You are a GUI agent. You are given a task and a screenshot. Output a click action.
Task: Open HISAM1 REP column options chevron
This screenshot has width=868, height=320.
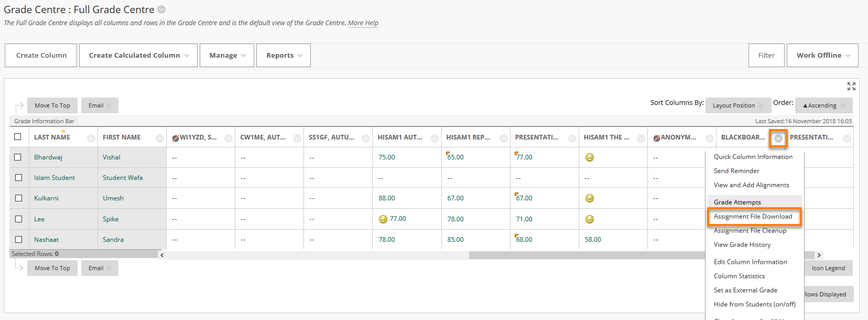[x=504, y=138]
